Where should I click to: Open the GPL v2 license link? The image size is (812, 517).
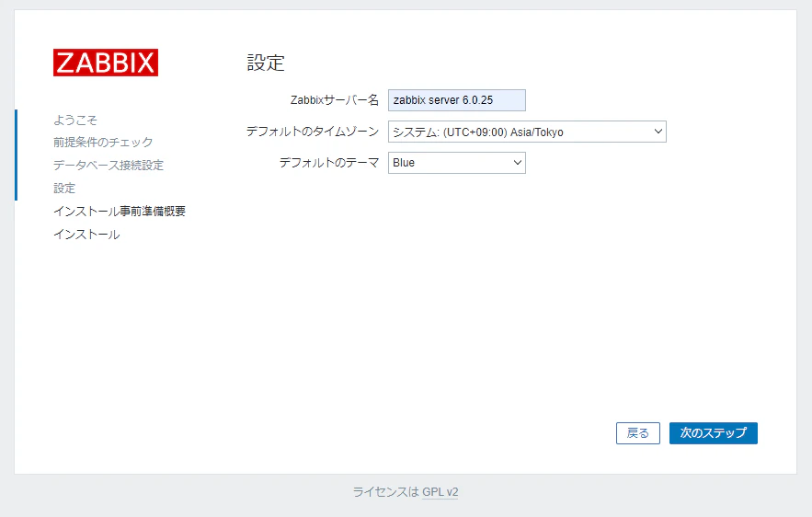click(440, 492)
